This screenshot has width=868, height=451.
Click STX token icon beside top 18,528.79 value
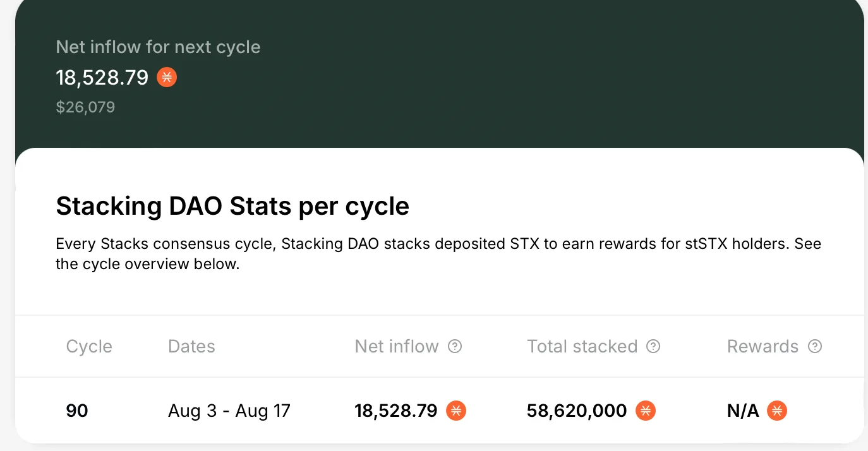(x=167, y=77)
